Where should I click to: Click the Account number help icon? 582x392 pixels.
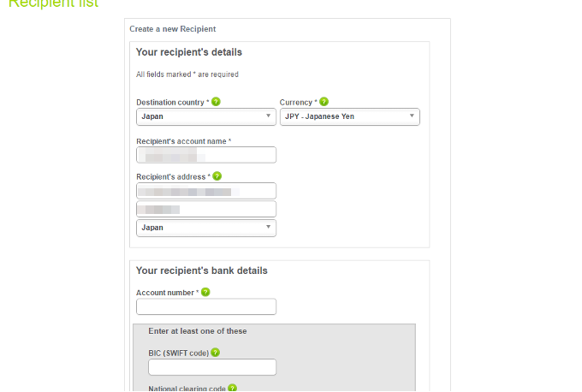[x=205, y=292]
